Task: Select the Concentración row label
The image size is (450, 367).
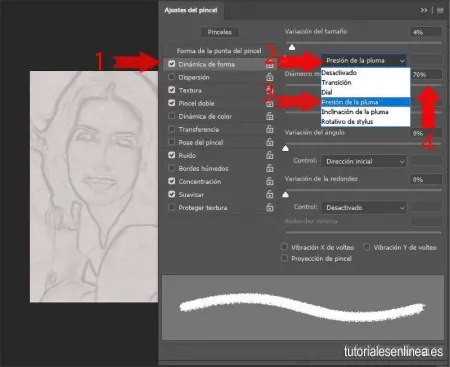Action: pyautogui.click(x=200, y=181)
